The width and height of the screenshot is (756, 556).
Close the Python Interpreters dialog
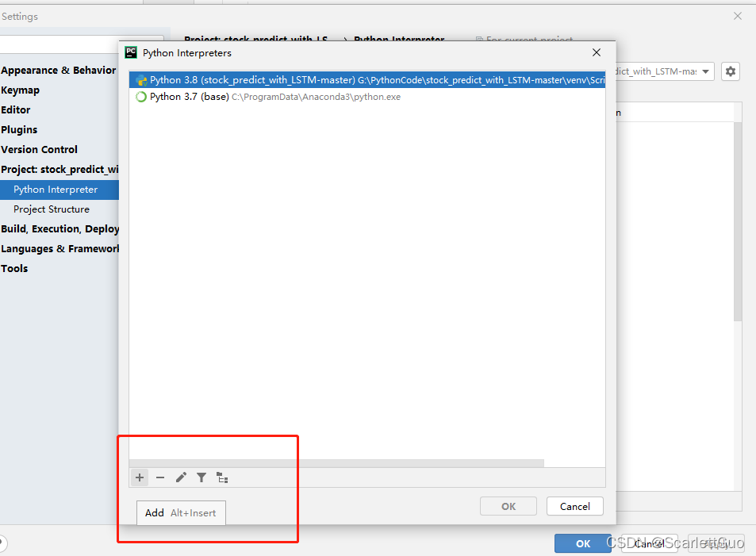597,52
